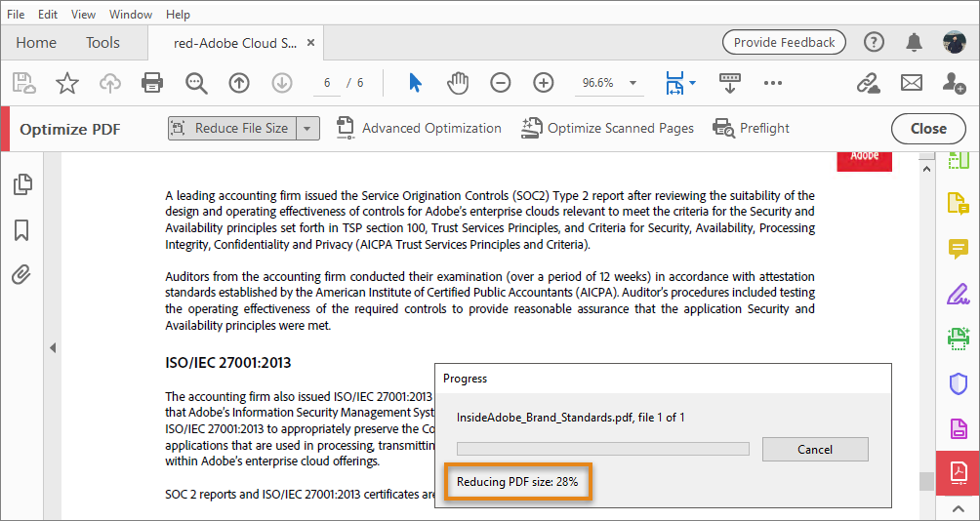Image resolution: width=980 pixels, height=521 pixels.
Task: Click Provide Feedback button
Action: (784, 43)
